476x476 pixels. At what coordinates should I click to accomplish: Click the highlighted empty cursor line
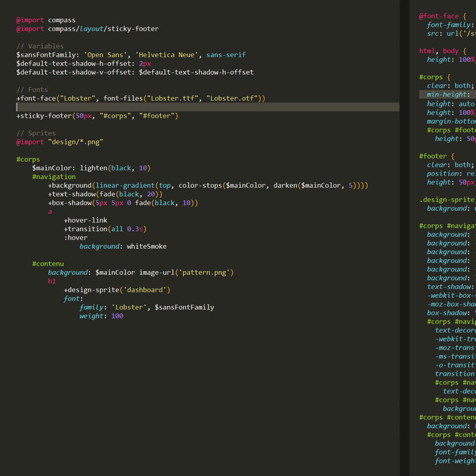[x=208, y=107]
